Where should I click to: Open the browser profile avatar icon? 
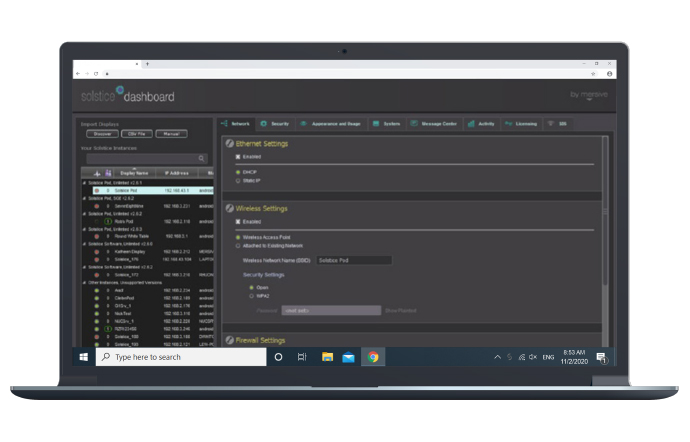[x=609, y=74]
